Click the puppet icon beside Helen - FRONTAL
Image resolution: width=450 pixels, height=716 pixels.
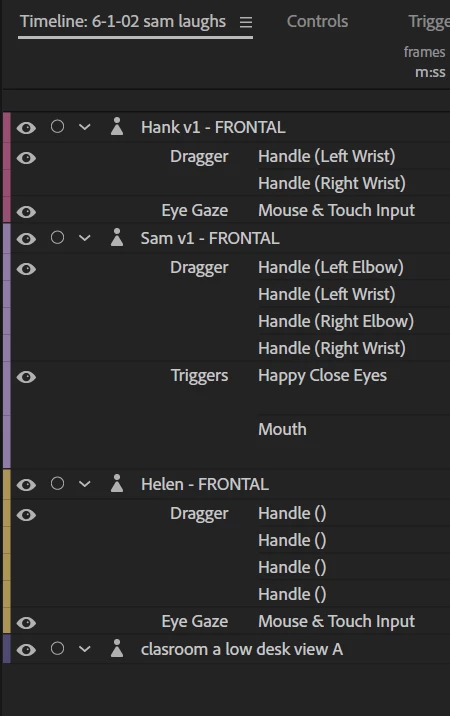117,483
